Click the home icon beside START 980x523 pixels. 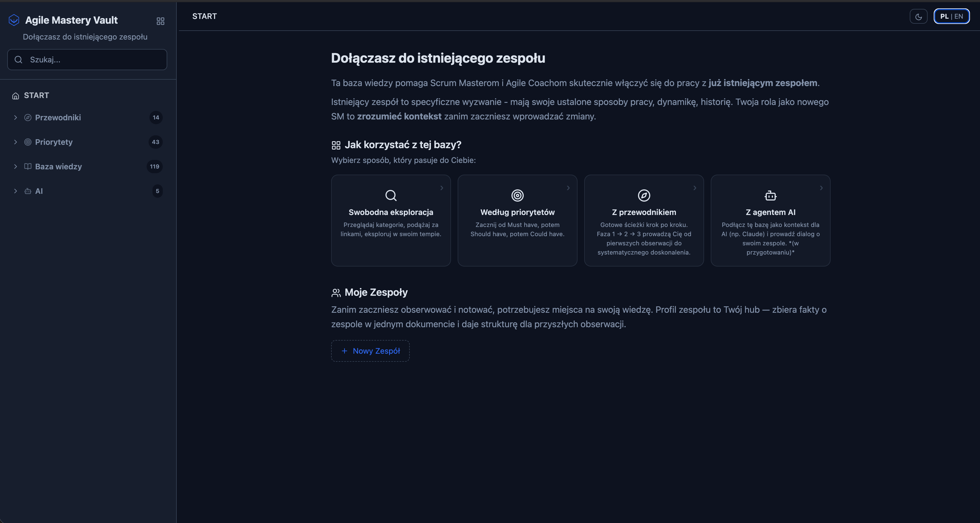pyautogui.click(x=15, y=96)
